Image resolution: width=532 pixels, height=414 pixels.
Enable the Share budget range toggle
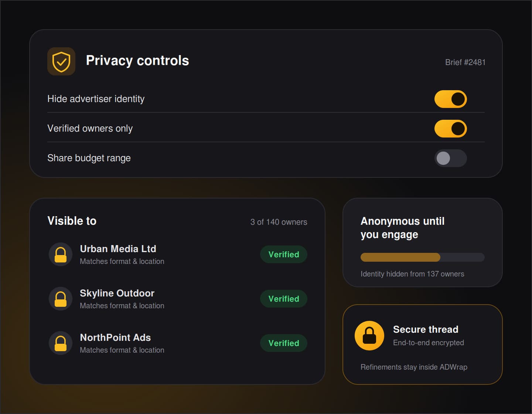tap(451, 158)
